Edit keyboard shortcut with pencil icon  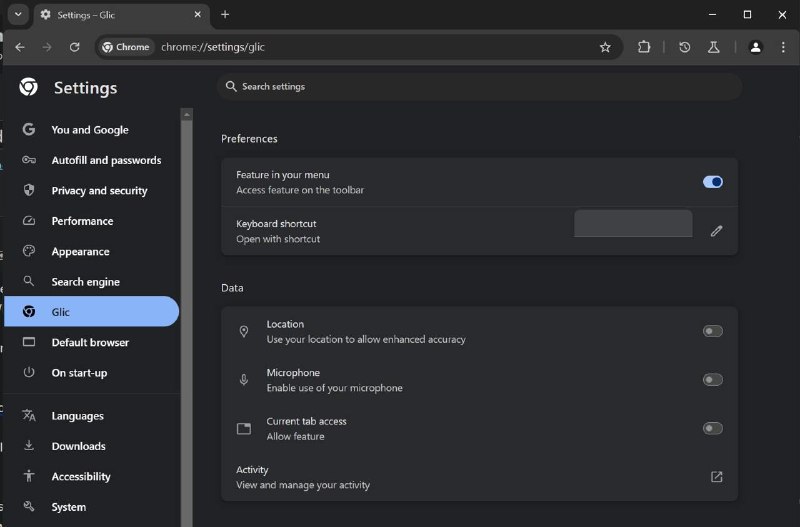click(x=716, y=231)
